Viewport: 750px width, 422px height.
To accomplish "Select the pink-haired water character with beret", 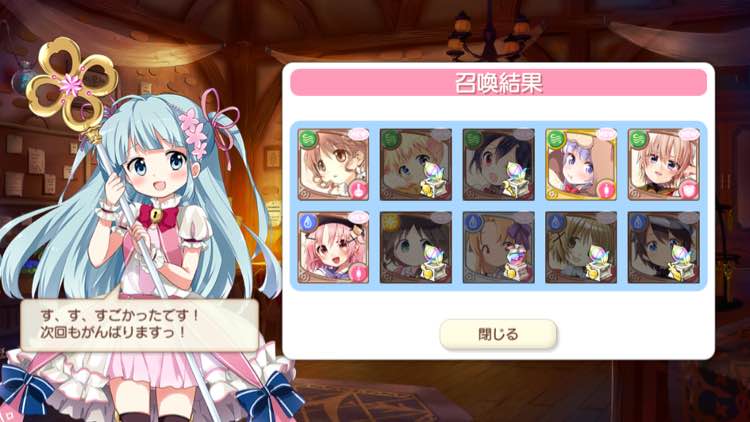I will tap(333, 247).
